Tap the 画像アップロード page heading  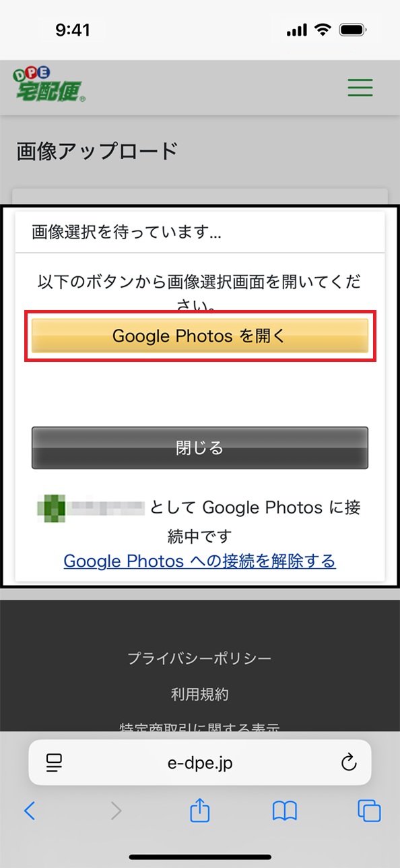click(x=98, y=150)
